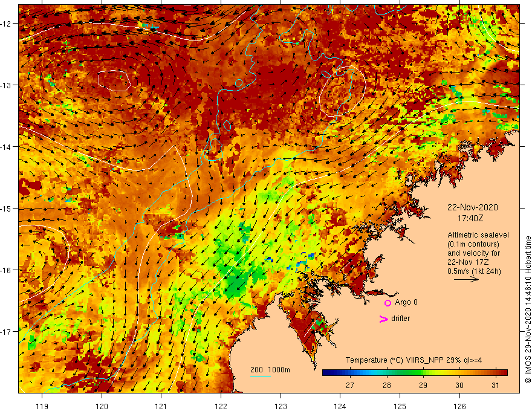Click the latitude axis label -12
Image resolution: width=532 pixels, height=411 pixels.
[x=7, y=24]
